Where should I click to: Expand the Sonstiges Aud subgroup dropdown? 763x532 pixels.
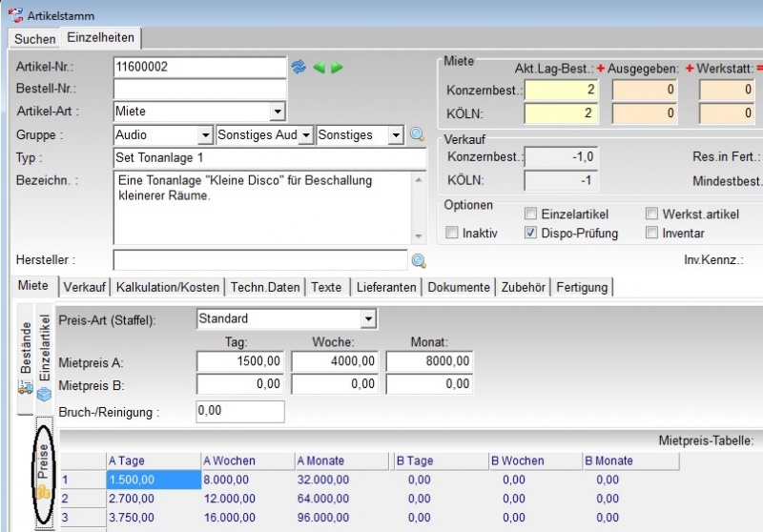[305, 135]
